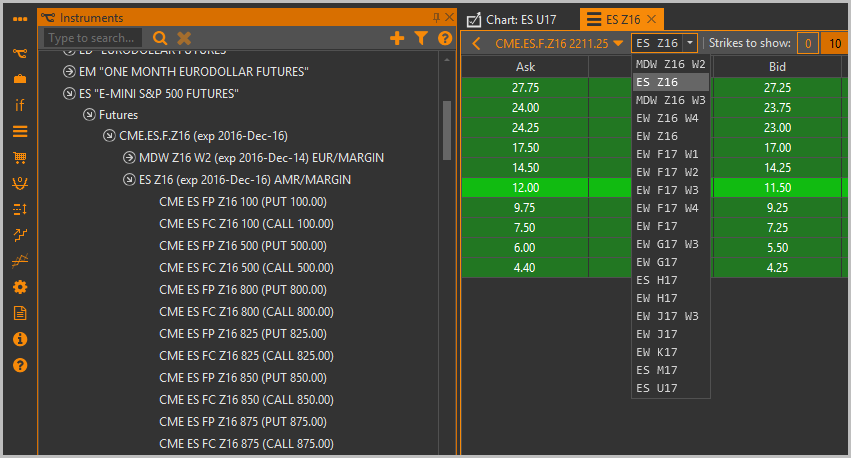Toggle the ES Z16 series combo box arrow

pos(689,43)
